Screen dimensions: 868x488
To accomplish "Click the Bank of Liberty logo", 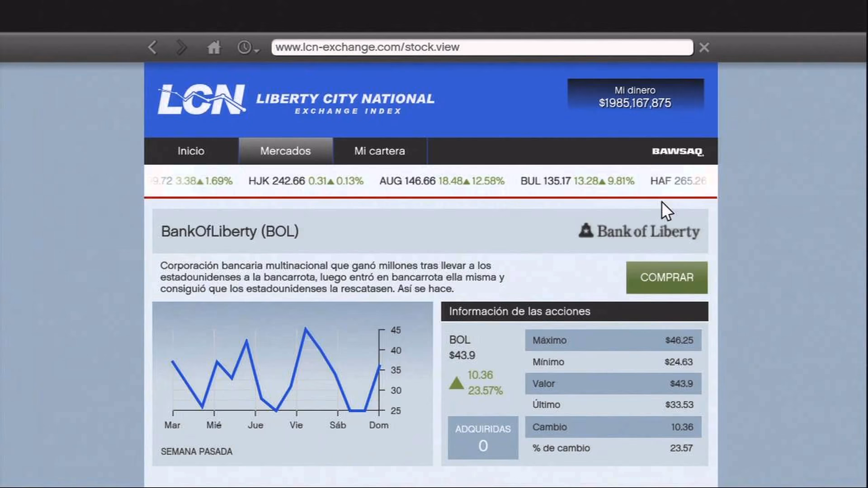I will pos(639,231).
